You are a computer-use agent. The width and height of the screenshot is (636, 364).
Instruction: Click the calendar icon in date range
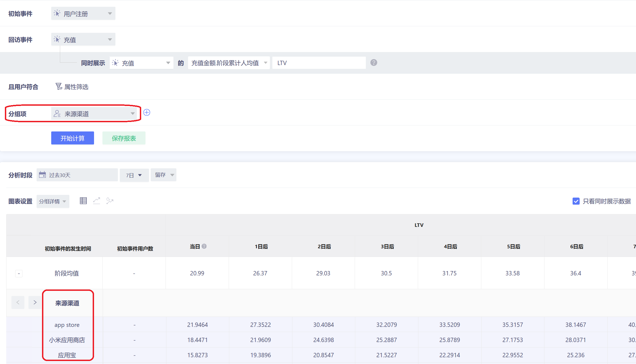pyautogui.click(x=43, y=175)
